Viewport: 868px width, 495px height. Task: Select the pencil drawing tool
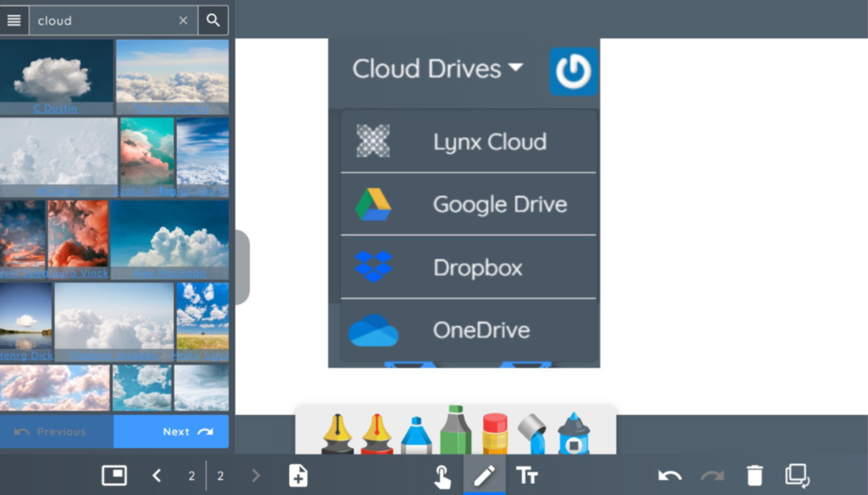pyautogui.click(x=485, y=475)
